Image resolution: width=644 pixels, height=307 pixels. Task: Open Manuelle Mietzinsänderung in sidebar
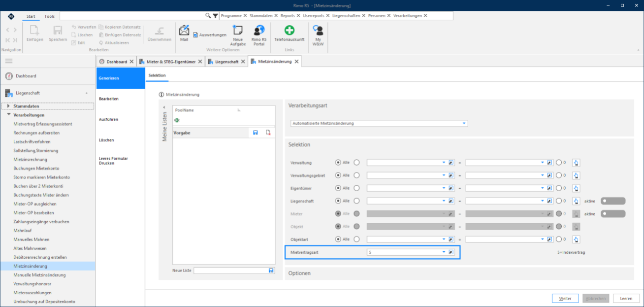[40, 275]
